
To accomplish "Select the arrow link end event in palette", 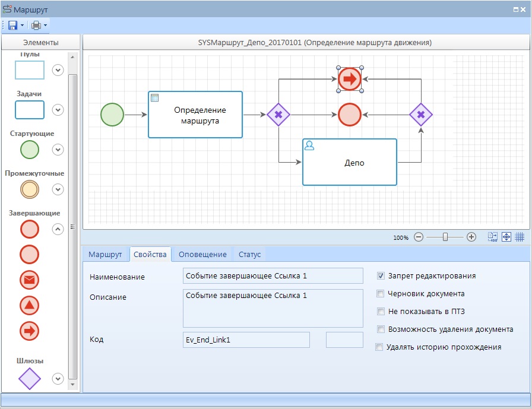I will (x=30, y=331).
